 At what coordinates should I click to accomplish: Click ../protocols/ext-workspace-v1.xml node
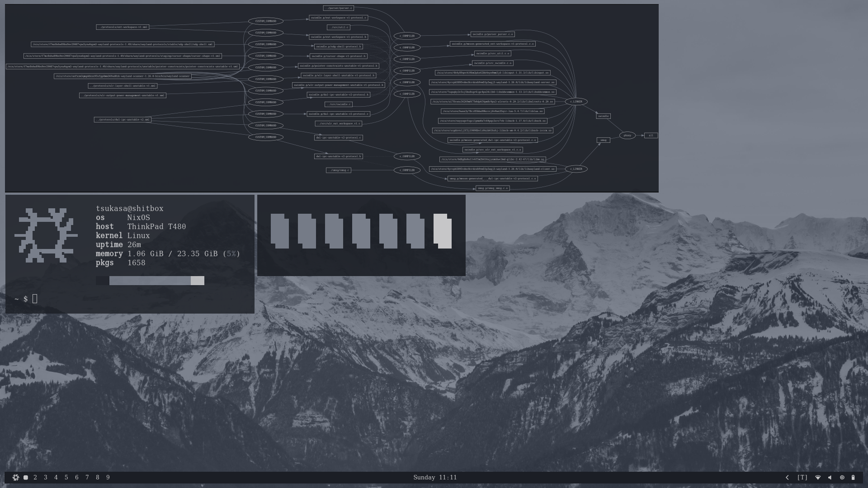coord(123,27)
